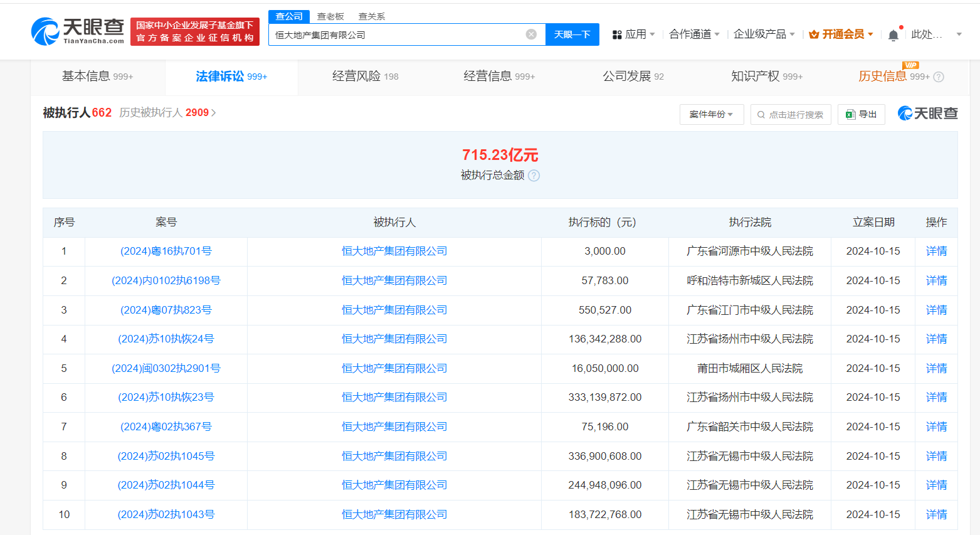Click the clear (x) icon in the search box
This screenshot has width=980, height=535.
click(x=531, y=34)
